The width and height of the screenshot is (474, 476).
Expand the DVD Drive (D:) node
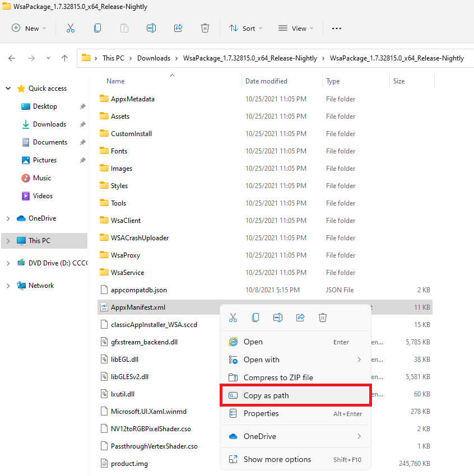(8, 263)
